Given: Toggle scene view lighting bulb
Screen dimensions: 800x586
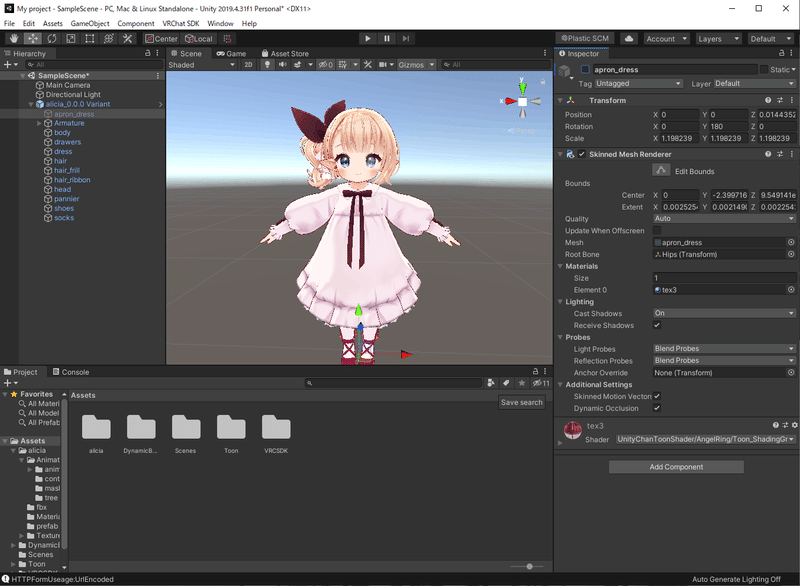Looking at the screenshot, I should click(267, 63).
